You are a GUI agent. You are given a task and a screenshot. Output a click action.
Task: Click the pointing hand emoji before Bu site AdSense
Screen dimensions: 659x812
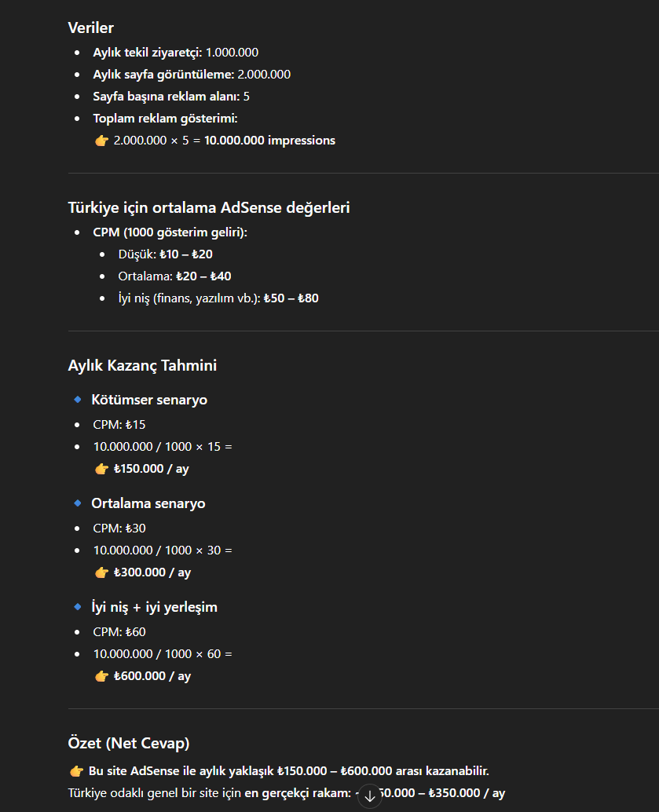point(76,772)
